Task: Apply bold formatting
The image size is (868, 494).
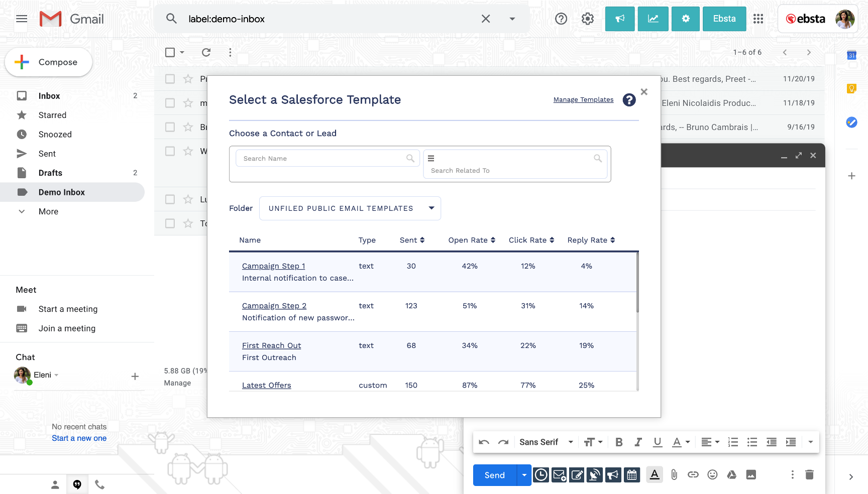Action: tap(619, 442)
